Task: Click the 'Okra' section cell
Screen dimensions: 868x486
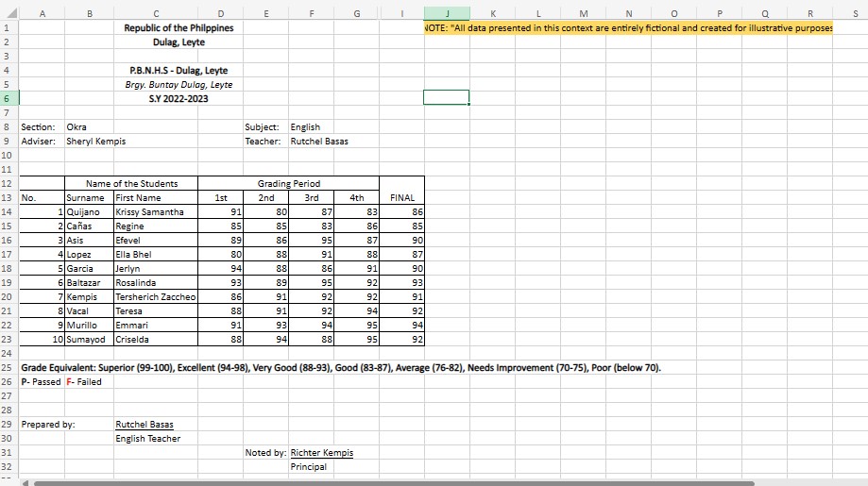Action: coord(89,127)
